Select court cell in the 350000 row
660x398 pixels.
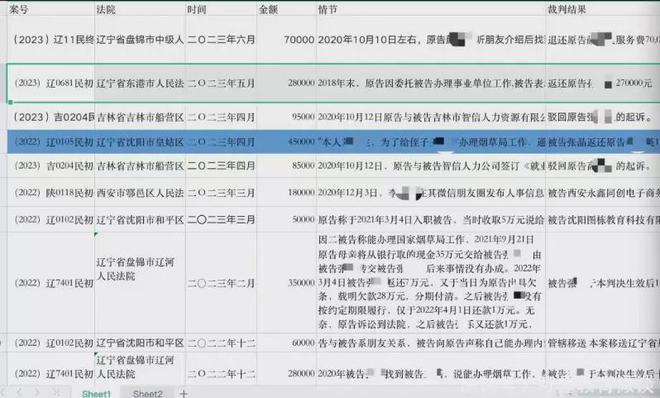click(140, 283)
